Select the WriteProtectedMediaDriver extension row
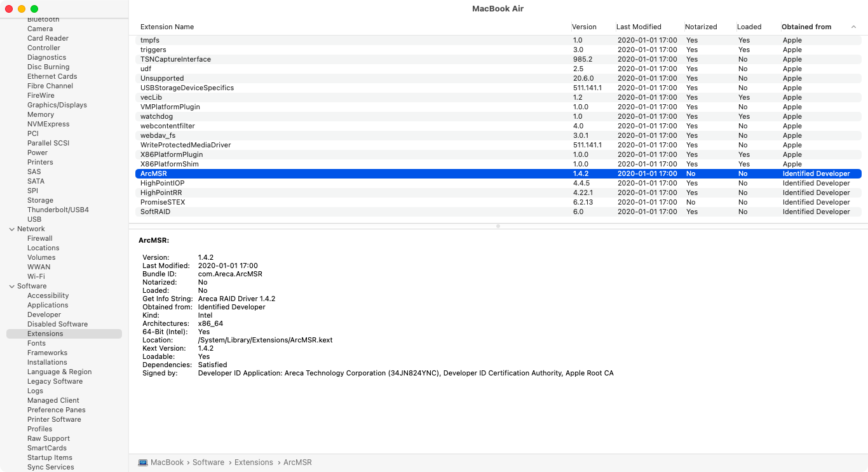This screenshot has width=868, height=472. point(498,145)
